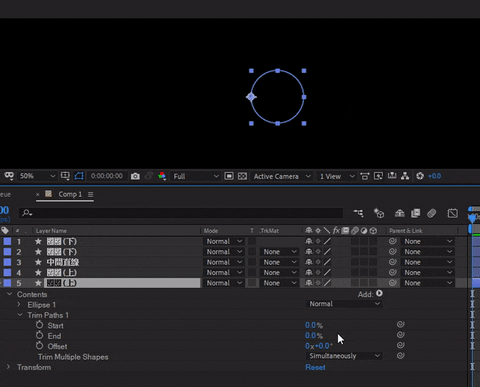The image size is (480, 387).
Task: Open Show Channel RGB color icon
Action: point(162,176)
